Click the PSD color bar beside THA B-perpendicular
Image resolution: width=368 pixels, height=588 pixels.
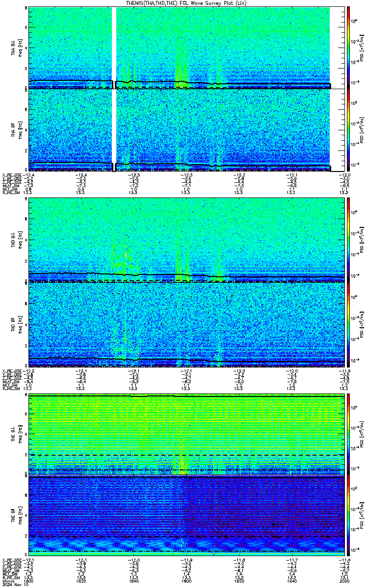348,48
